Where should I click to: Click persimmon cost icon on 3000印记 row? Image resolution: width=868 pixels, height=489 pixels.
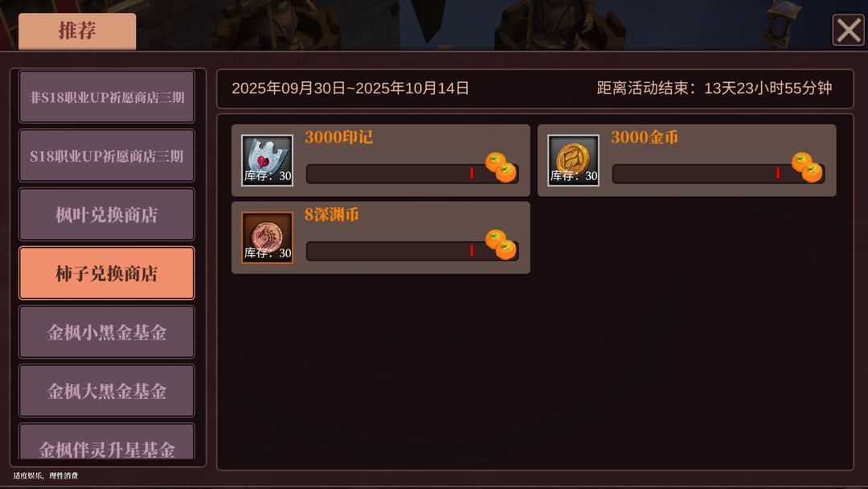click(501, 167)
